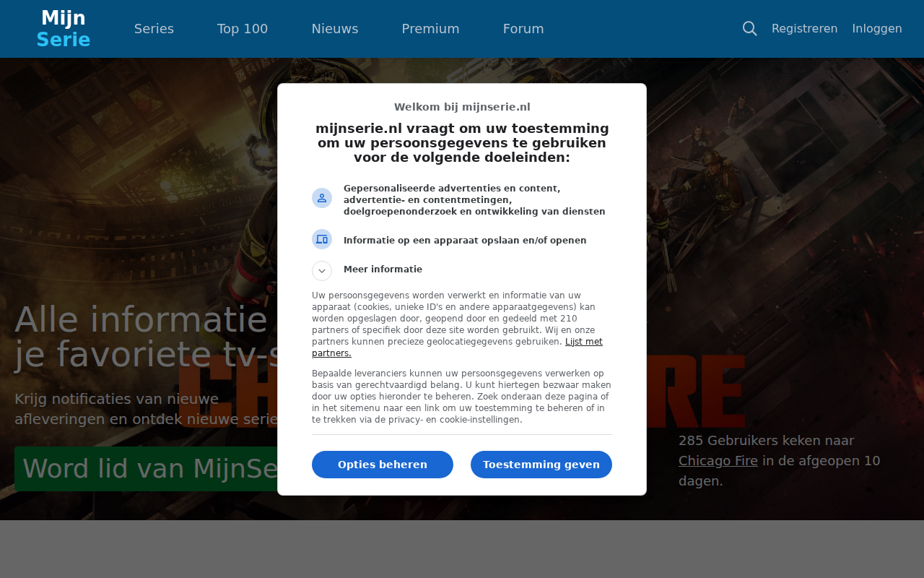Image resolution: width=924 pixels, height=578 pixels.
Task: Click the device storage icon
Action: point(322,239)
